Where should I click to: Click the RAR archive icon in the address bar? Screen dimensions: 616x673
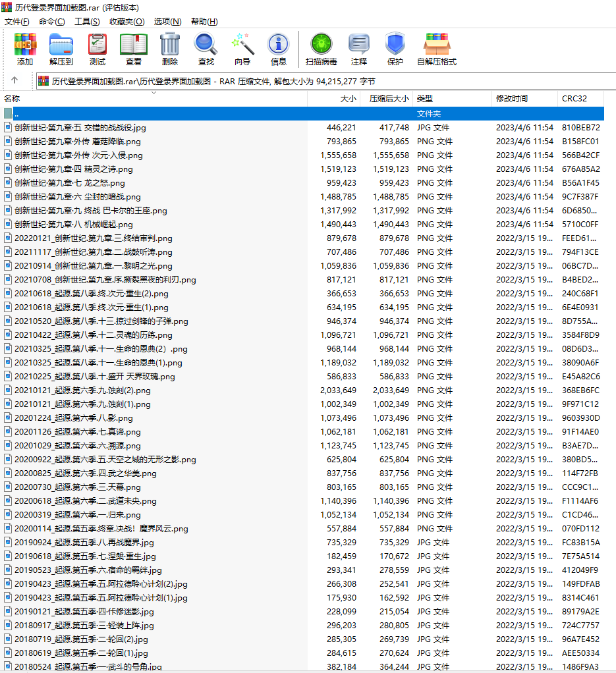coord(43,81)
